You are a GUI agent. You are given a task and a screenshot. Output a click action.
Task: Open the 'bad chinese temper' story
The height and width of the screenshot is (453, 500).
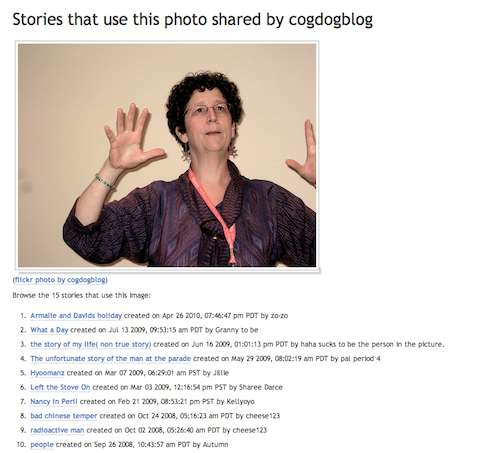(x=64, y=416)
